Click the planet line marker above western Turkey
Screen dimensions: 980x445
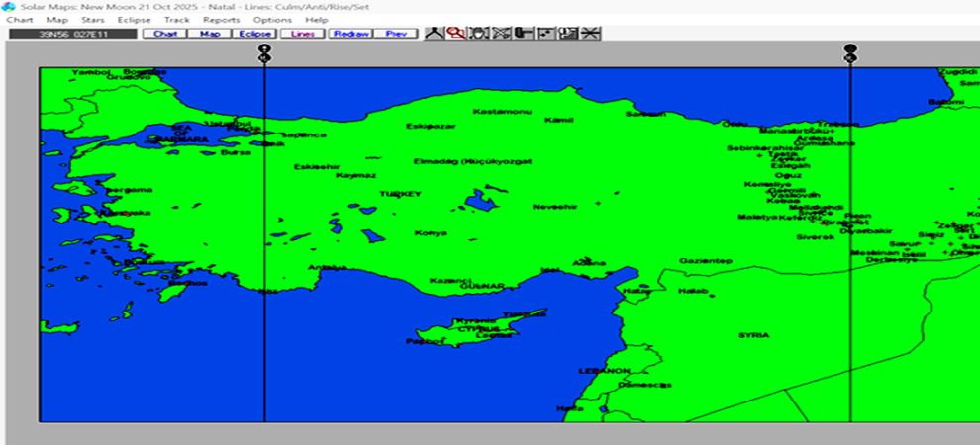coord(264,53)
